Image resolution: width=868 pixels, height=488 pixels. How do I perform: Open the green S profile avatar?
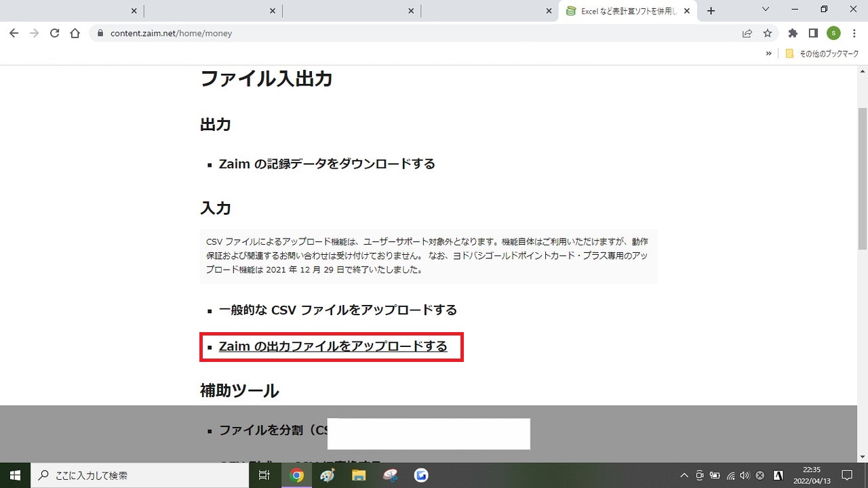pyautogui.click(x=833, y=33)
